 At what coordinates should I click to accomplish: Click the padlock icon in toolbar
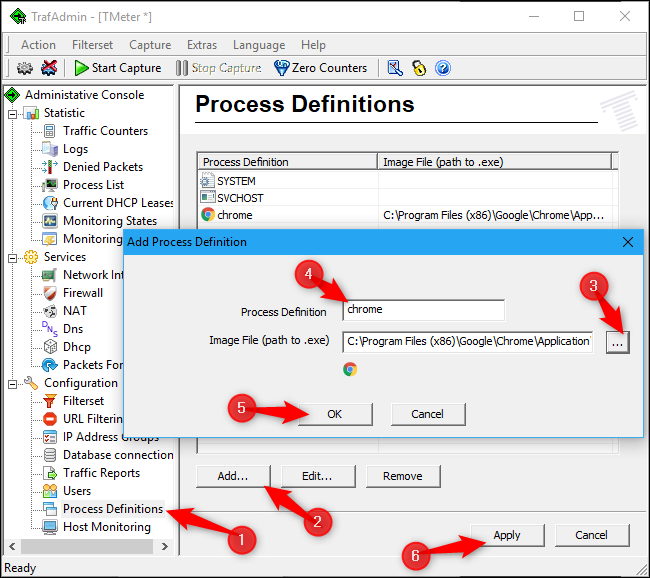click(419, 68)
